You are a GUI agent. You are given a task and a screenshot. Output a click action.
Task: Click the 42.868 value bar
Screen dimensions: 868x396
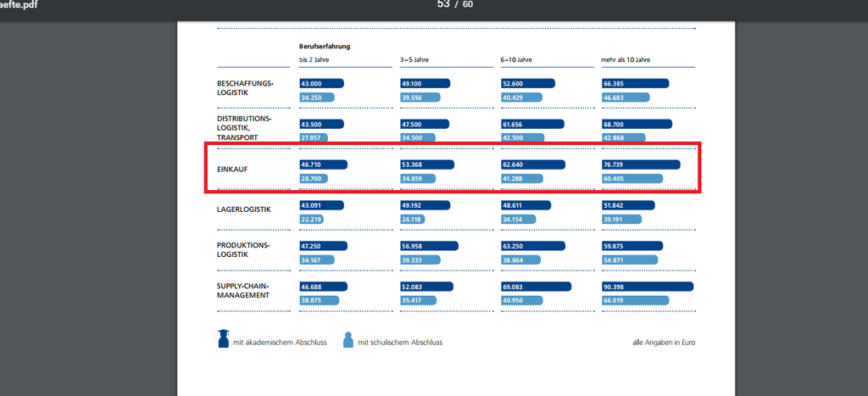(623, 137)
